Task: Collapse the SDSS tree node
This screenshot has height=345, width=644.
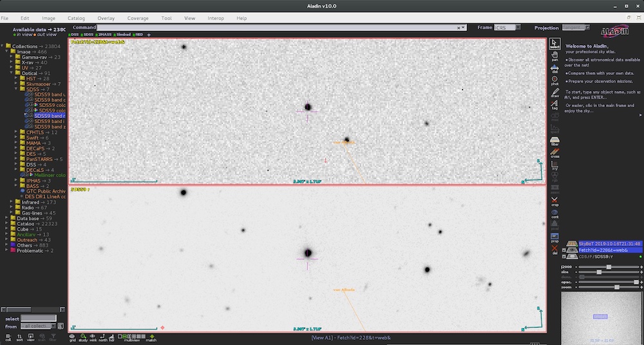Action: click(x=17, y=89)
